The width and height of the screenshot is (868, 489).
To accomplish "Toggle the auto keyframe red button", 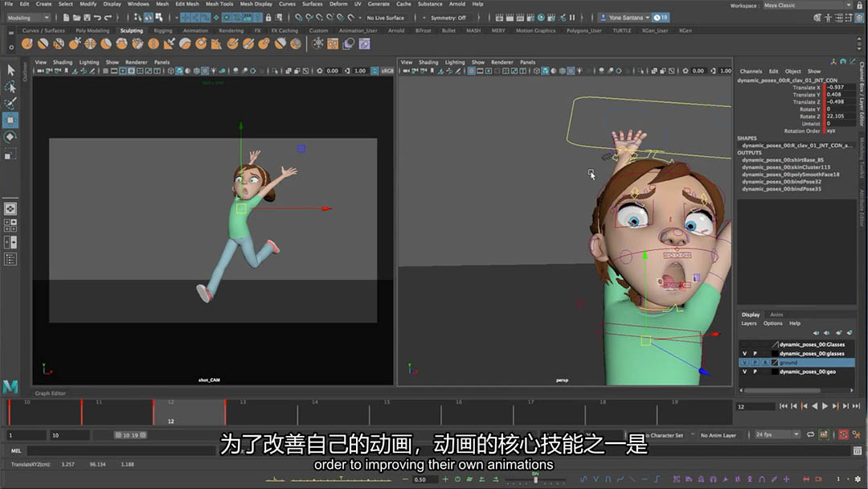I will click(x=843, y=435).
